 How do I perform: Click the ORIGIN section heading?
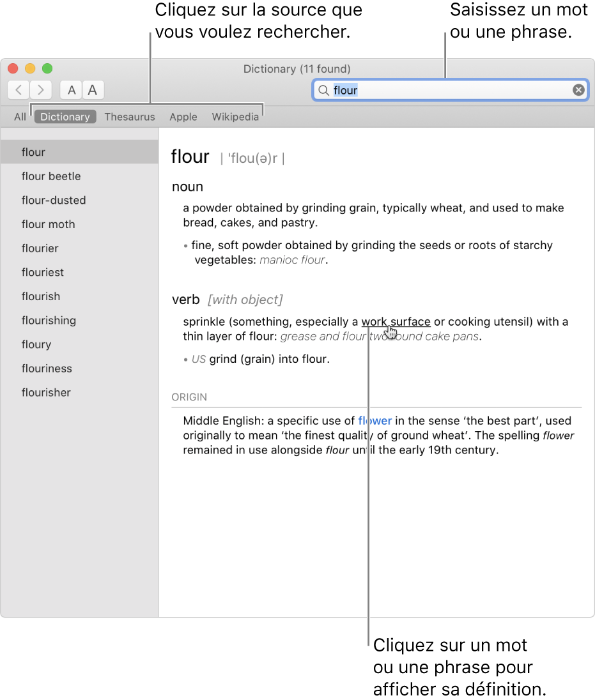tap(189, 397)
